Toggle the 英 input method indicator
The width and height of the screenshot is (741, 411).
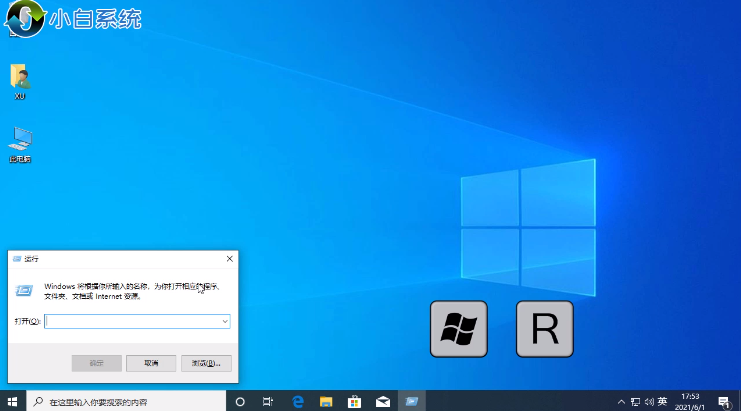click(x=662, y=402)
